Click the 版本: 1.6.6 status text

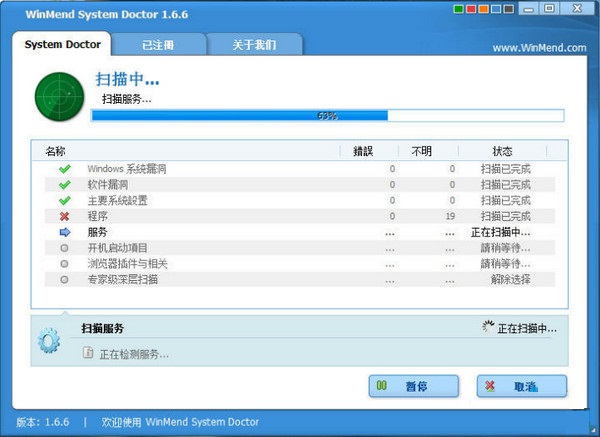point(42,422)
